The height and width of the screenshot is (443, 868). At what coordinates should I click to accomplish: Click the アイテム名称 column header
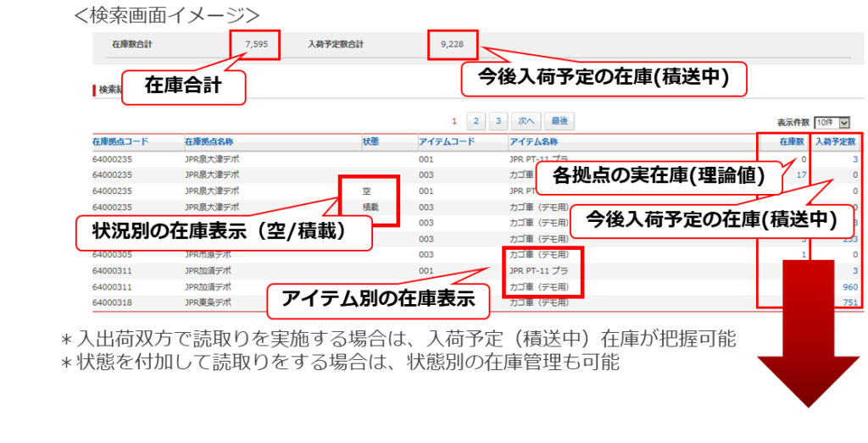pyautogui.click(x=533, y=141)
